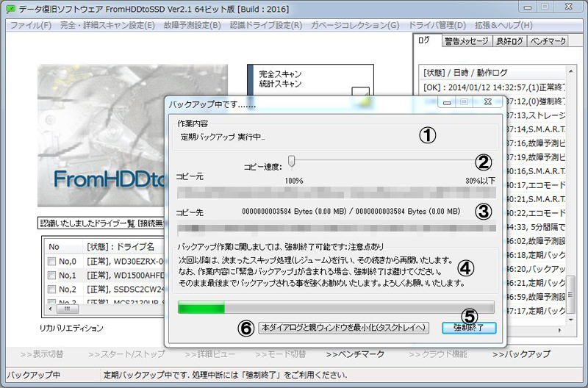Screen dimensions: 588x388
Task: Click the 完全スキャン 統計スキャン box
Action: point(310,80)
